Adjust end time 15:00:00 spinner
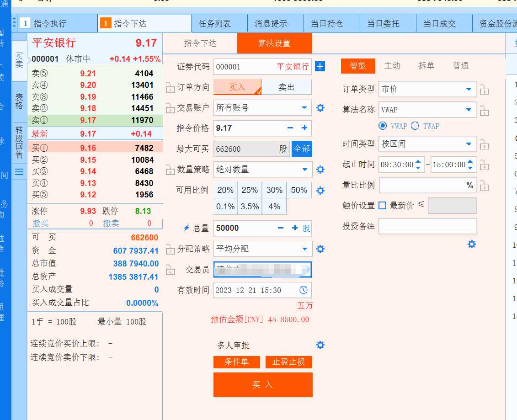Image resolution: width=517 pixels, height=420 pixels. [x=470, y=165]
